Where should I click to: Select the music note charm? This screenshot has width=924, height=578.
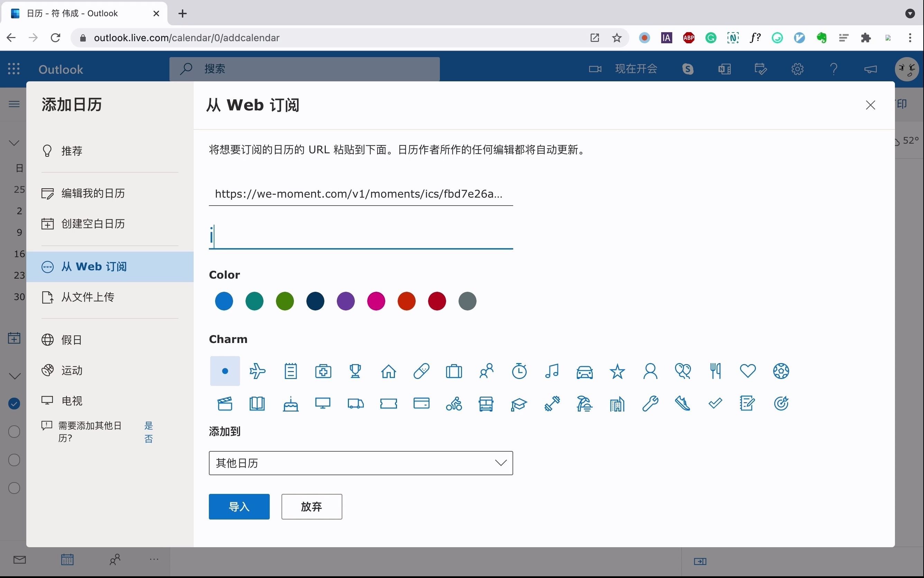tap(552, 371)
